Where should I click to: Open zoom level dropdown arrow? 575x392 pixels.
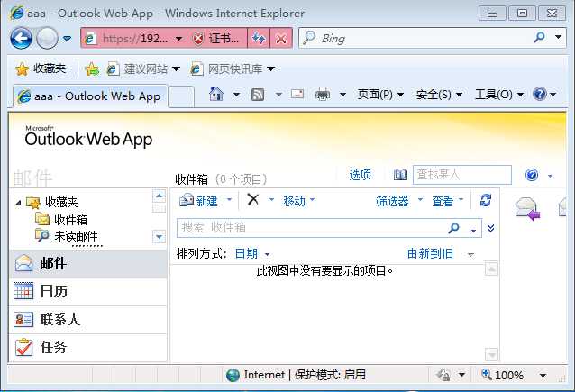tap(543, 376)
